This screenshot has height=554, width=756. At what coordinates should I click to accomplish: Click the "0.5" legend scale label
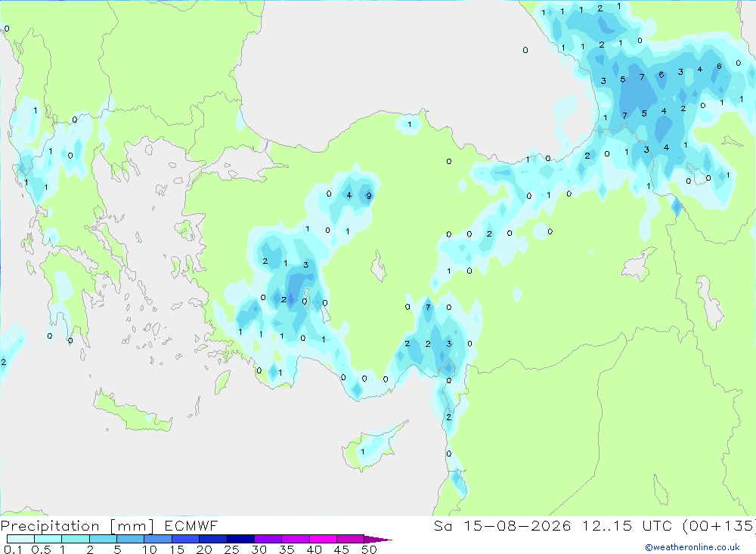pyautogui.click(x=41, y=549)
